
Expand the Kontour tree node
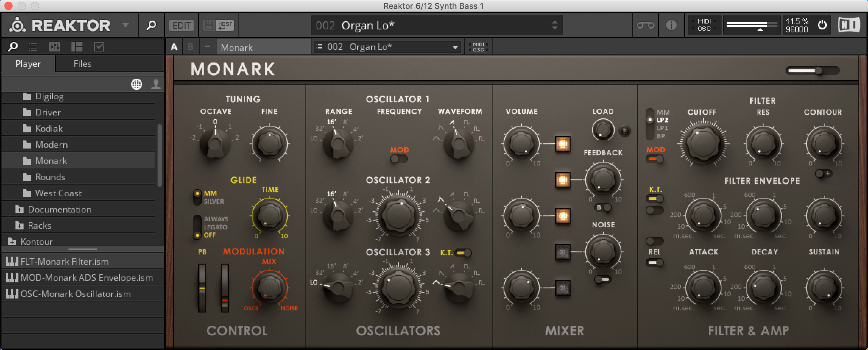pyautogui.click(x=12, y=242)
